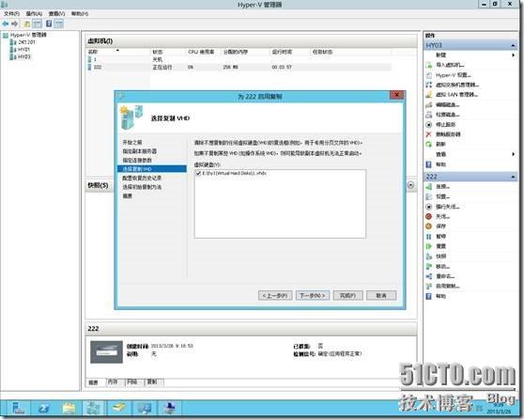Viewport: 524px width, 420px height.
Task: Click 帮助 (Help) under the 222 section
Action: 440,296
